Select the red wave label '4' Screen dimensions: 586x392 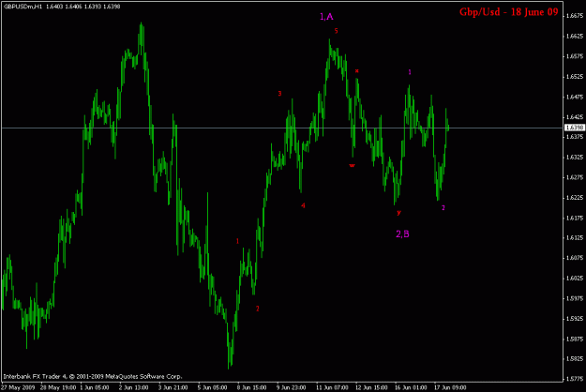(x=303, y=205)
